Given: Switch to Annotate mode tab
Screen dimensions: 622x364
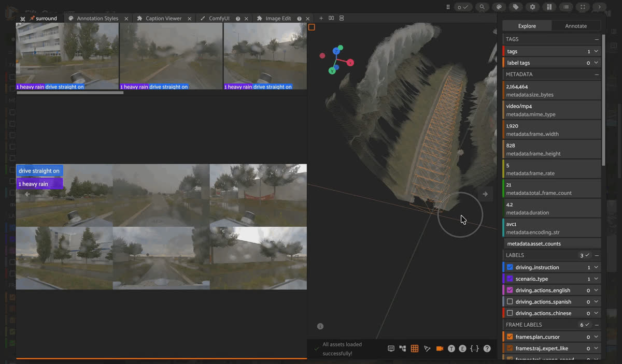Looking at the screenshot, I should click(576, 26).
